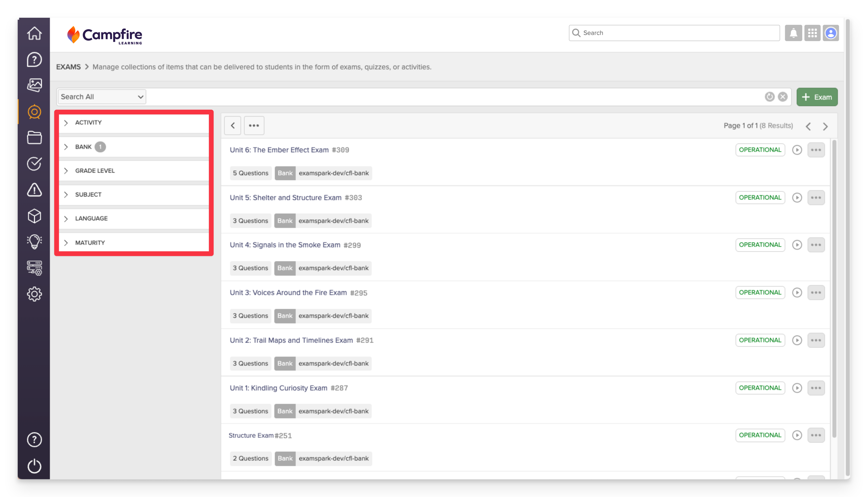Collapse filter panel with left chevron button
This screenshot has height=497, width=868.
232,126
